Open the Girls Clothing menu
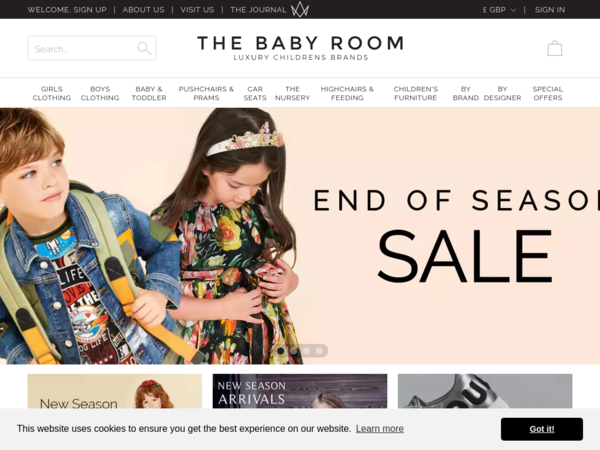This screenshot has width=600, height=450. coord(52,93)
